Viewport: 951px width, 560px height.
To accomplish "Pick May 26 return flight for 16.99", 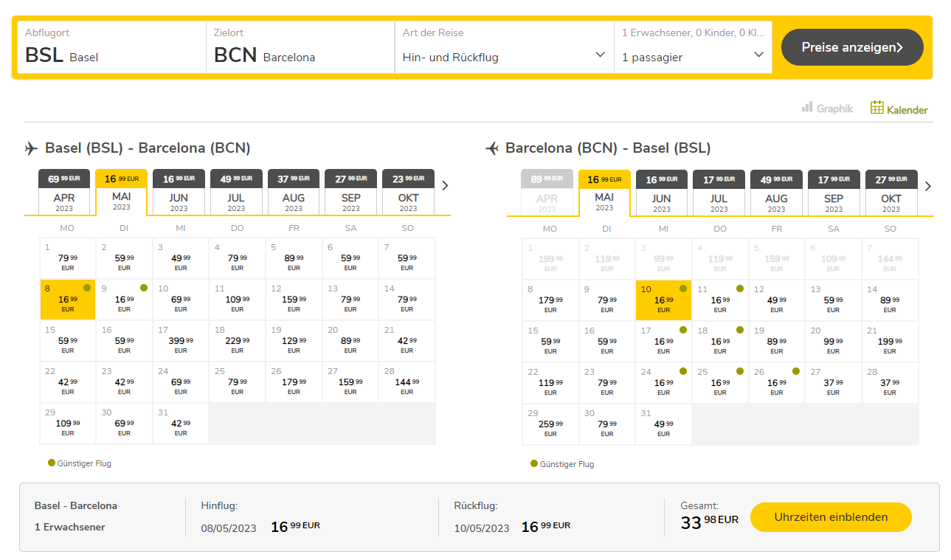I will [777, 383].
